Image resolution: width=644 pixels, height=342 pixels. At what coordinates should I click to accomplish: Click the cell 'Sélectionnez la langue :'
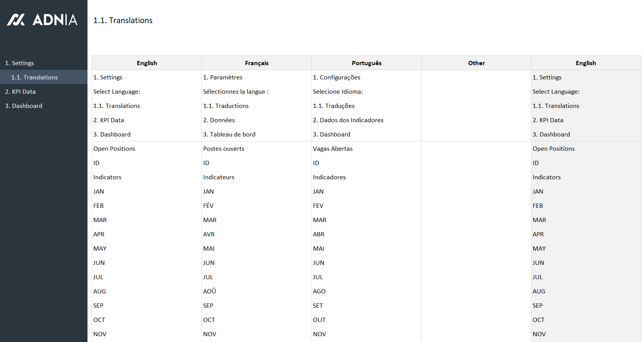point(236,92)
